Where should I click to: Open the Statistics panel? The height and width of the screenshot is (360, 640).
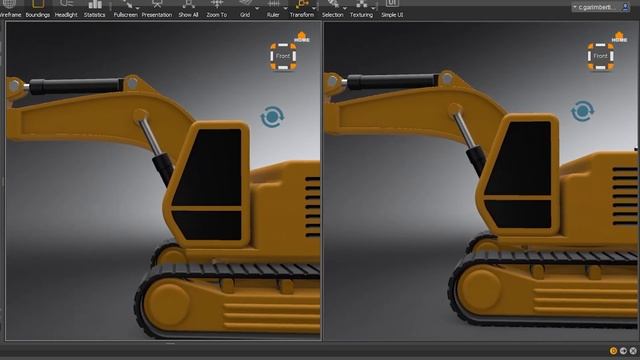94,9
